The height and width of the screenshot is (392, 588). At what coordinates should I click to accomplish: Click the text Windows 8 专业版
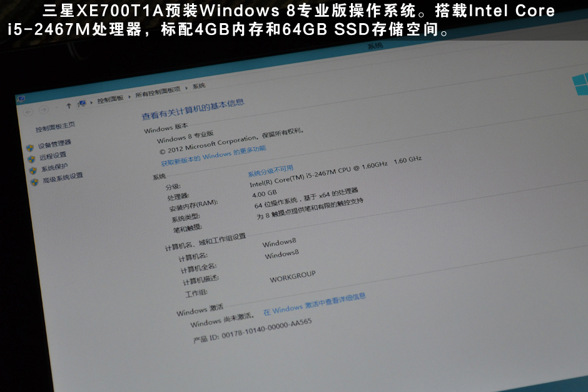coord(185,137)
